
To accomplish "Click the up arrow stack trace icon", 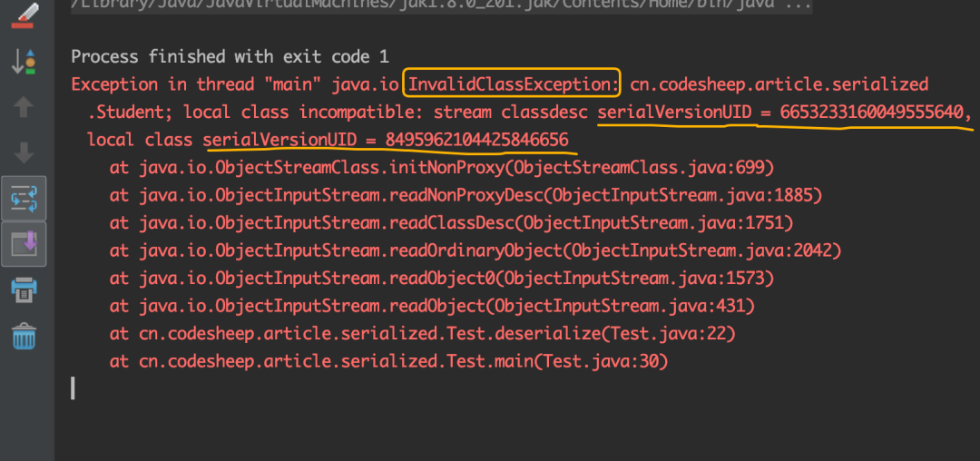I will click(x=24, y=107).
